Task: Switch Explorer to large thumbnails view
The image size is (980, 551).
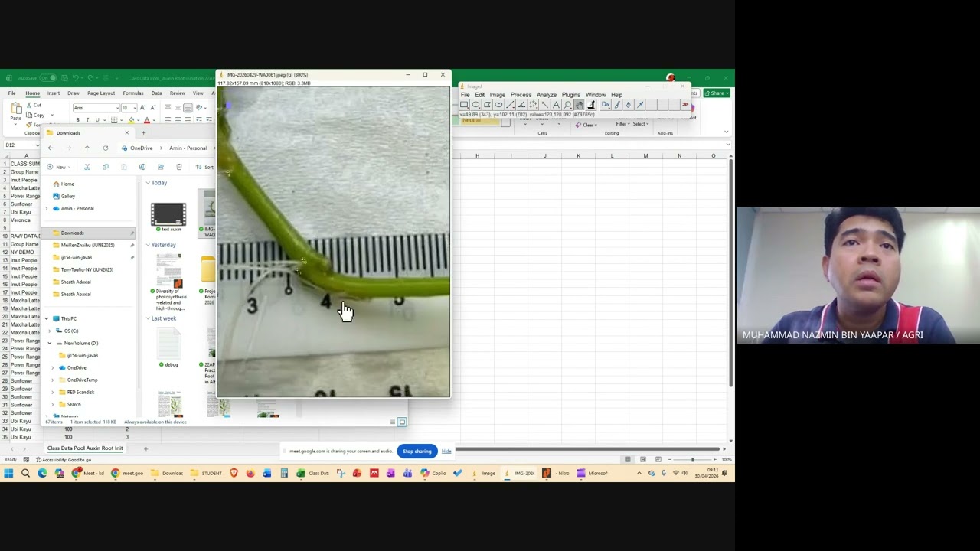Action: click(402, 422)
